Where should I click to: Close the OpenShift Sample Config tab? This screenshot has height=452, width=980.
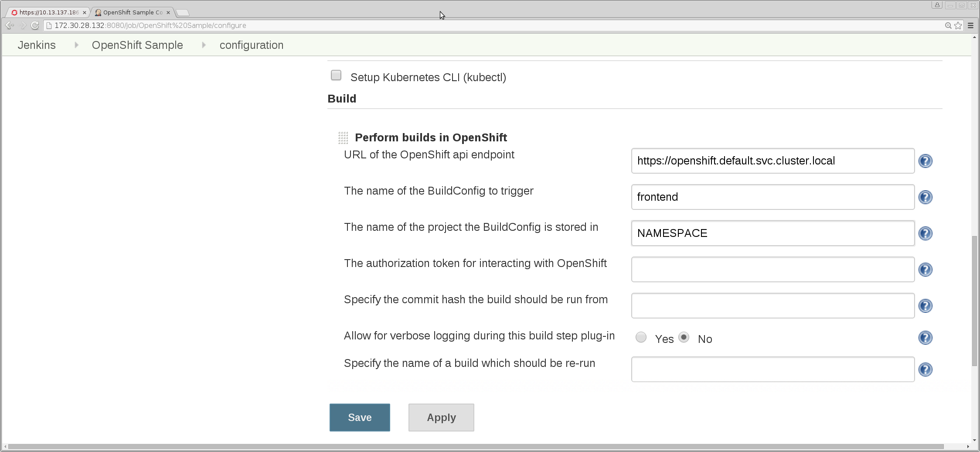pos(168,13)
